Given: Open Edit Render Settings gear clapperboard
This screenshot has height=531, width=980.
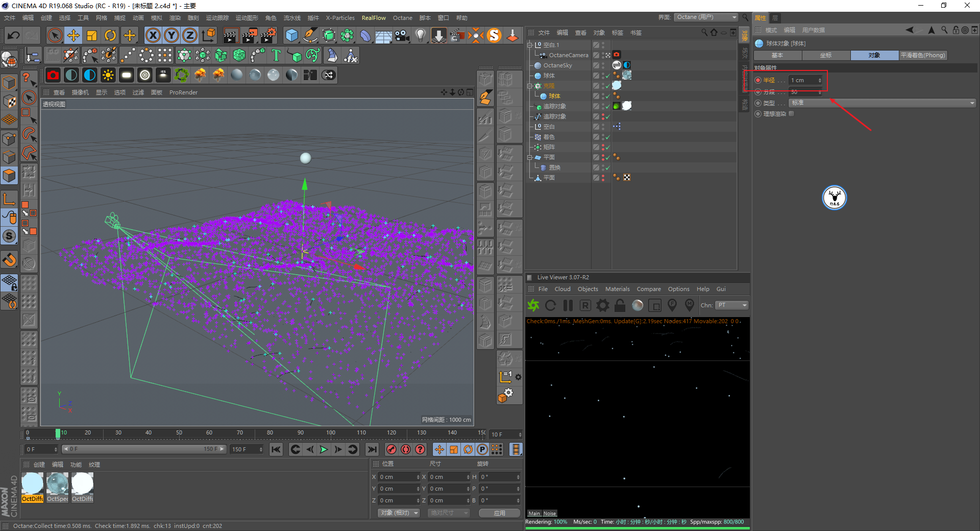Looking at the screenshot, I should 268,35.
